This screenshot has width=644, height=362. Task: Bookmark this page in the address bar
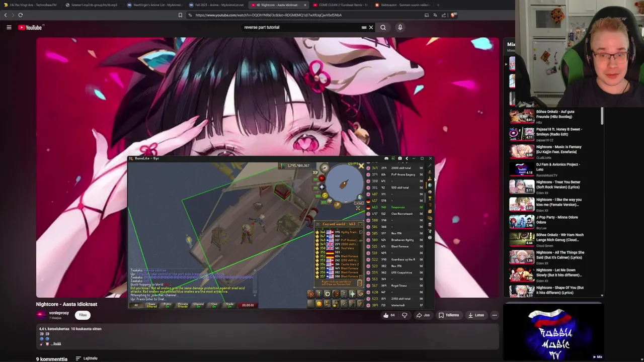(180, 15)
